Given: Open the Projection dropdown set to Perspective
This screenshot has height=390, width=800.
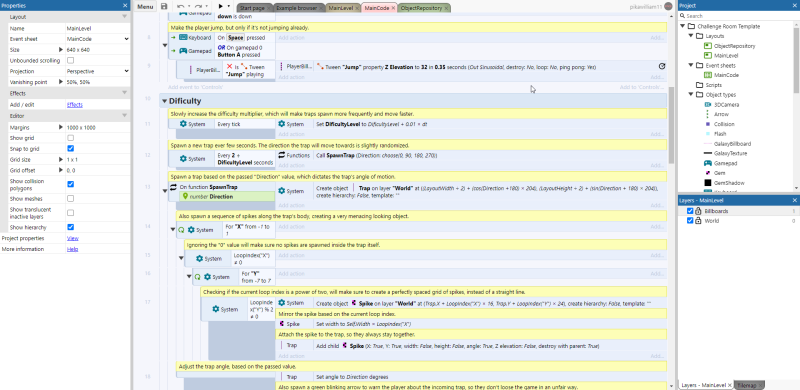Looking at the screenshot, I should click(97, 71).
